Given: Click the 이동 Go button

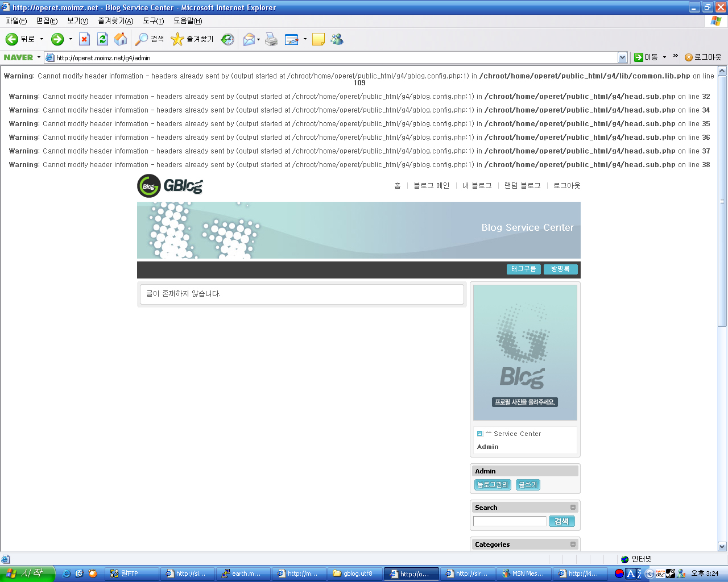Looking at the screenshot, I should click(x=646, y=57).
